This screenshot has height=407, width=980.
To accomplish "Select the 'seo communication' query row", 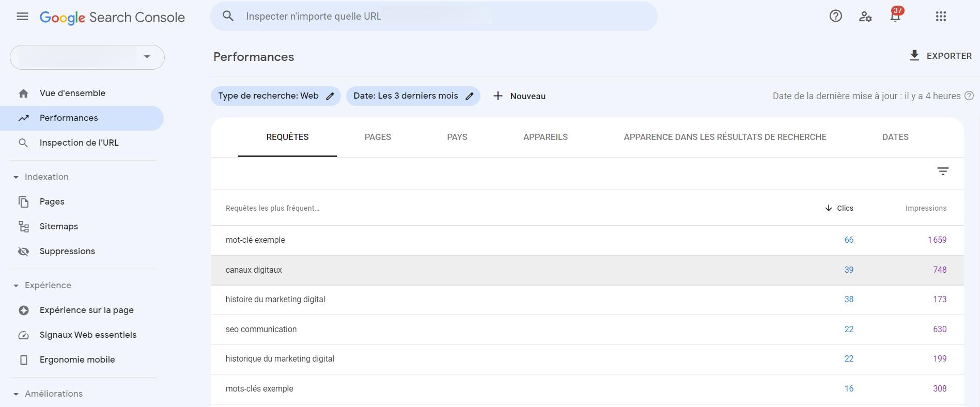I will 587,330.
